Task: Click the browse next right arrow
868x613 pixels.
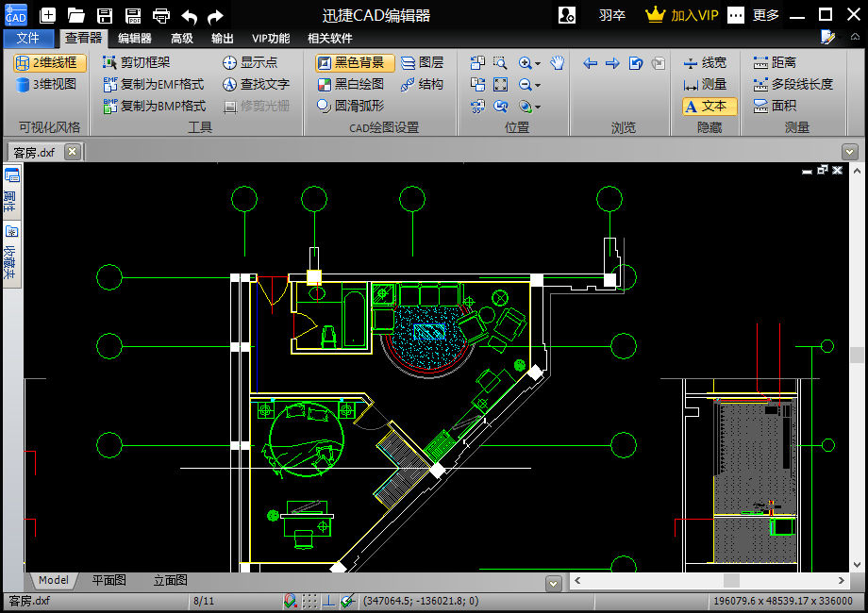Action: tap(612, 63)
